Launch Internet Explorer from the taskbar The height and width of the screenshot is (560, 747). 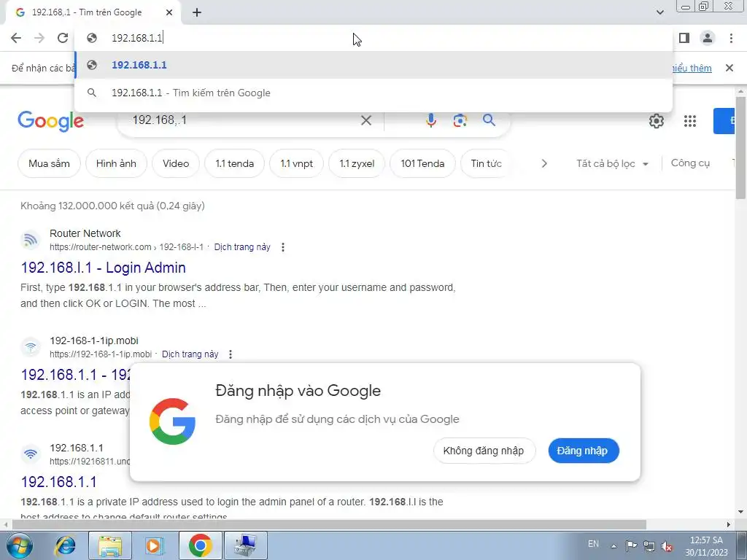coord(66,545)
